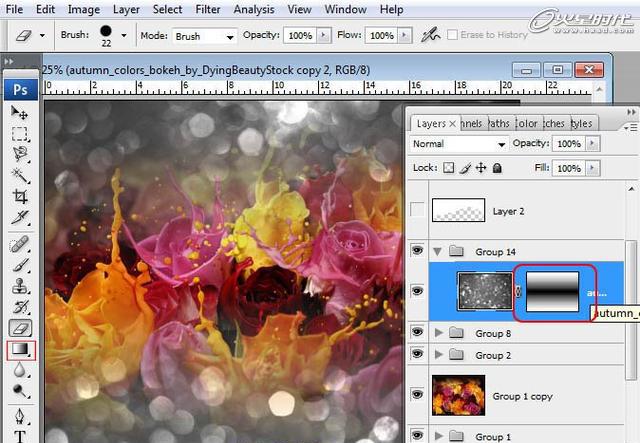Click lock transparent pixels icon
This screenshot has height=443, width=640.
pos(449,168)
